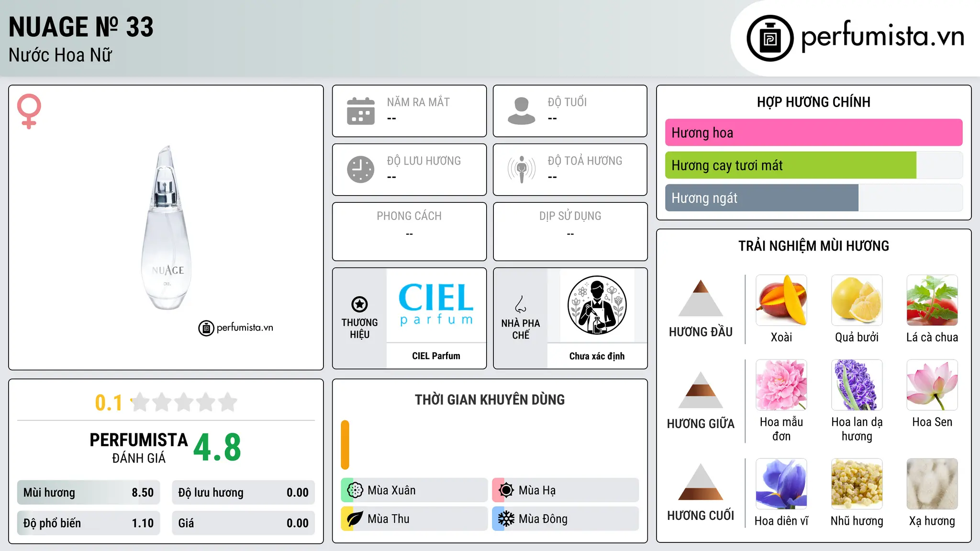Image resolution: width=980 pixels, height=551 pixels.
Task: Click the CIEL parfum brand logo
Action: (436, 305)
